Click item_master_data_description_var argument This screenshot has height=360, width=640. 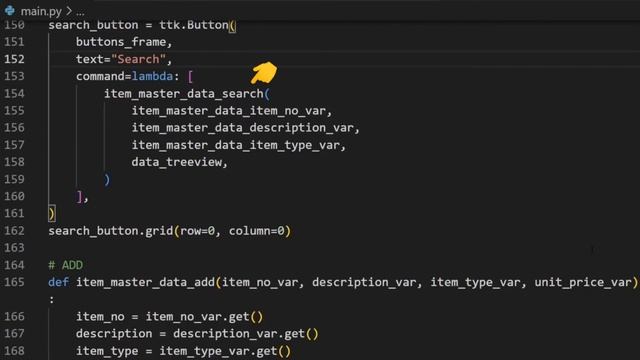point(242,128)
